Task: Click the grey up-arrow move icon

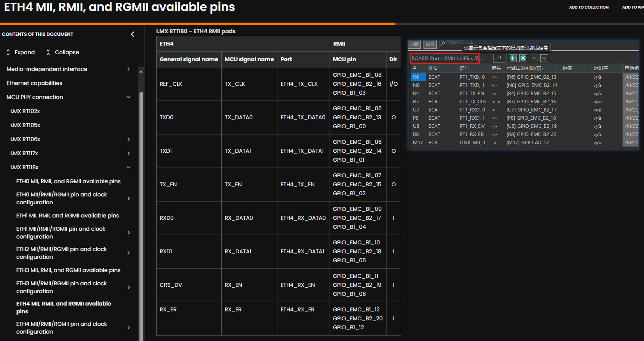Action: click(534, 58)
